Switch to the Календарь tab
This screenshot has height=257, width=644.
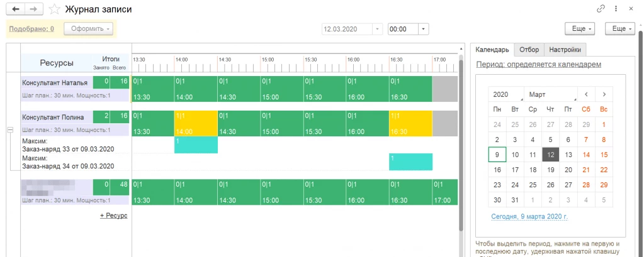pos(492,50)
